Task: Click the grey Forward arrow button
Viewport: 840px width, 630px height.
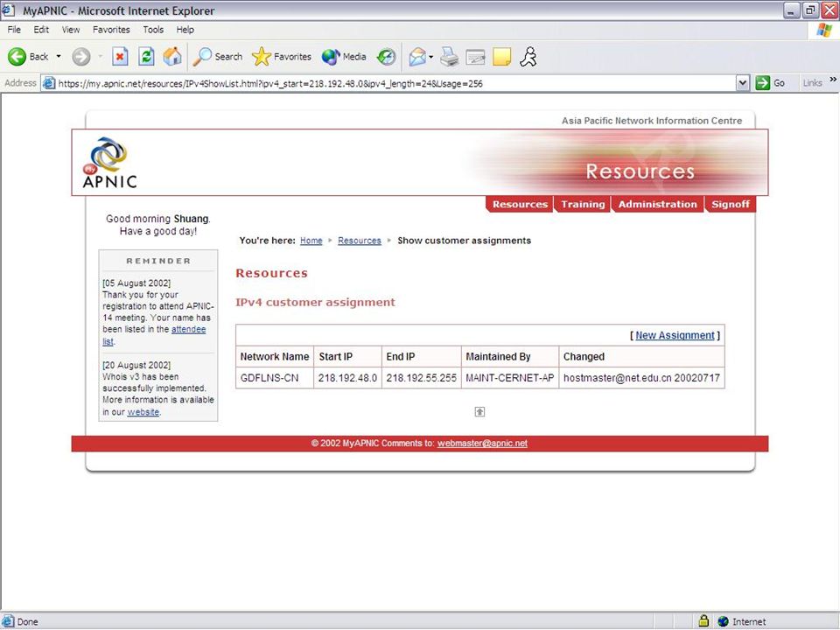Action: (81, 56)
